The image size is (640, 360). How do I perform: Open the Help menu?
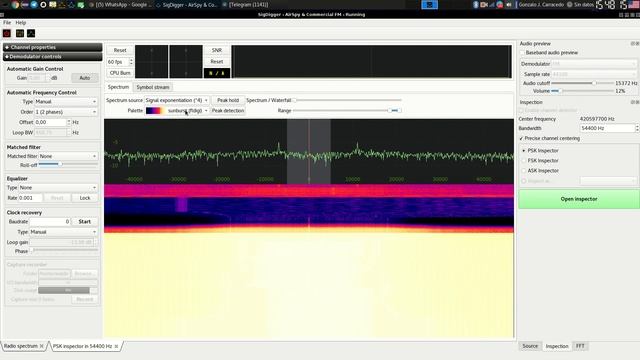click(x=20, y=22)
